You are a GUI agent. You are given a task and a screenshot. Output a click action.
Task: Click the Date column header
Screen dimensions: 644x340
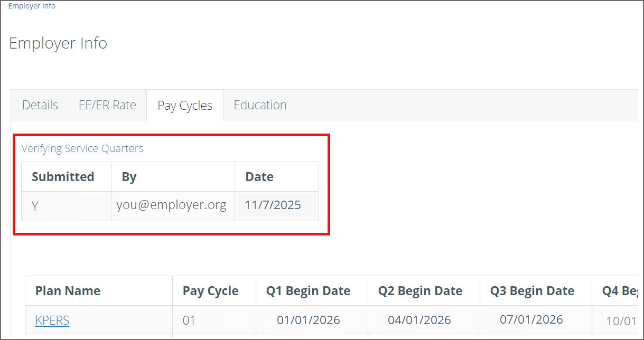[x=259, y=177]
